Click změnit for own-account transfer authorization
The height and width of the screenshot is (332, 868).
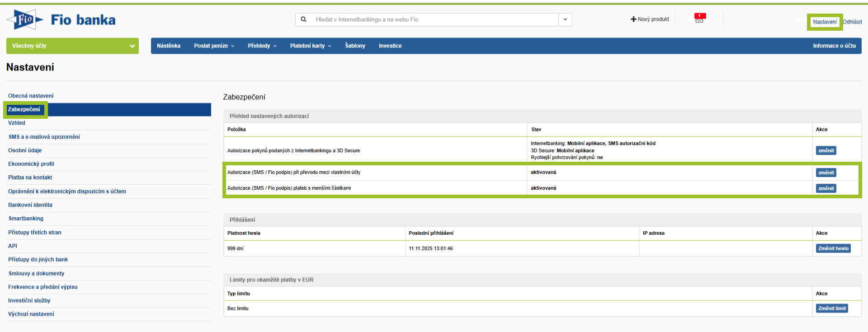coord(826,173)
